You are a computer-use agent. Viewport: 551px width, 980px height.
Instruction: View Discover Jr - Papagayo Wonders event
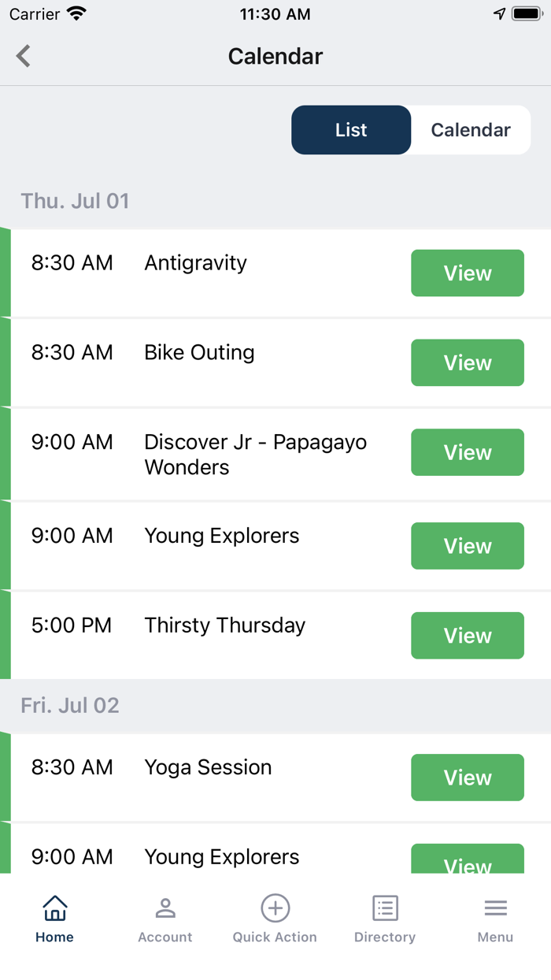click(x=468, y=452)
